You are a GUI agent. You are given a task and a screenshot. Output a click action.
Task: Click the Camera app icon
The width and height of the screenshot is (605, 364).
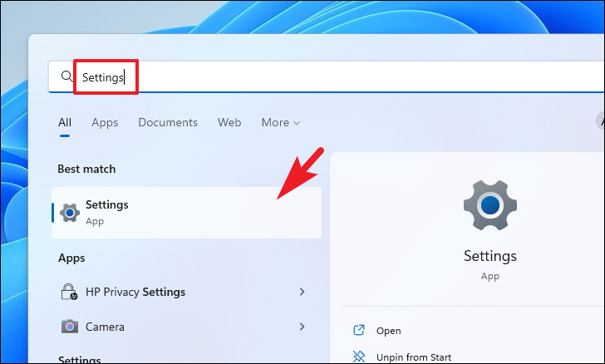tap(70, 327)
